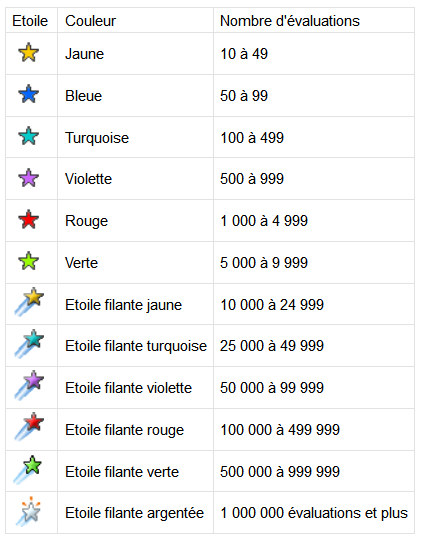Select the red shooting star icon
The image size is (424, 540).
coord(29,427)
